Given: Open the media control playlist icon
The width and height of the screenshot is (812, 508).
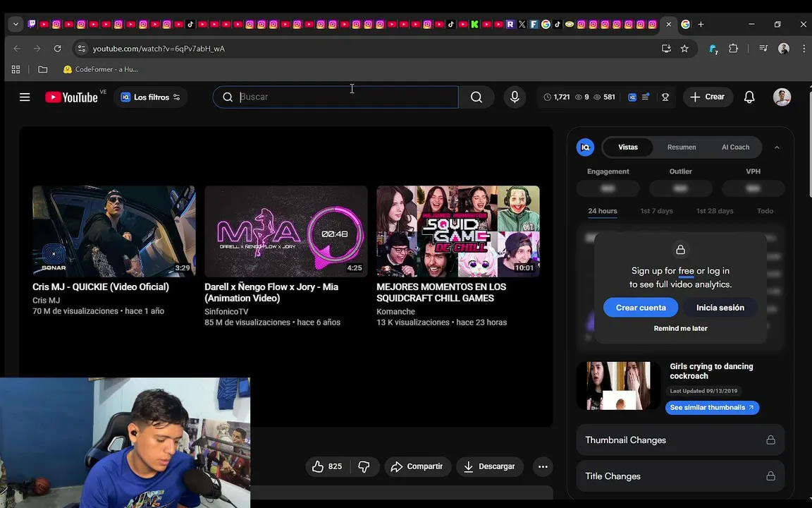Looking at the screenshot, I should click(x=763, y=48).
